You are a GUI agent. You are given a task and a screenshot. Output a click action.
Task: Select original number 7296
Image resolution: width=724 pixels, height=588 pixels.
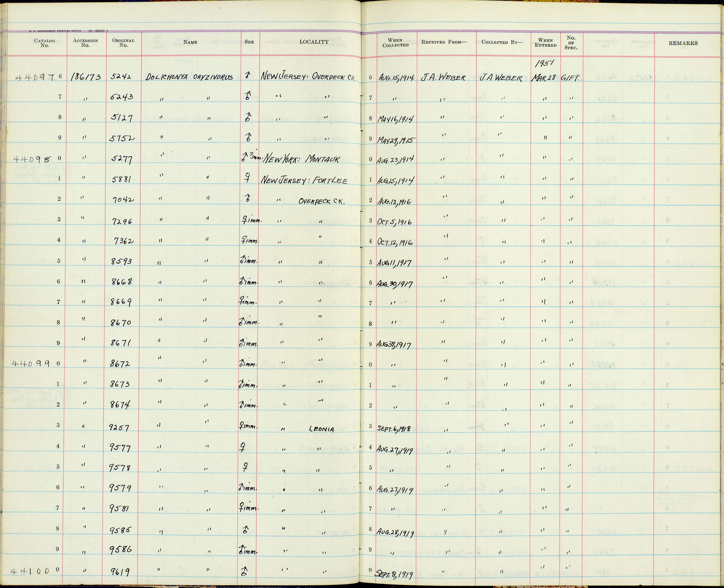[x=123, y=221]
